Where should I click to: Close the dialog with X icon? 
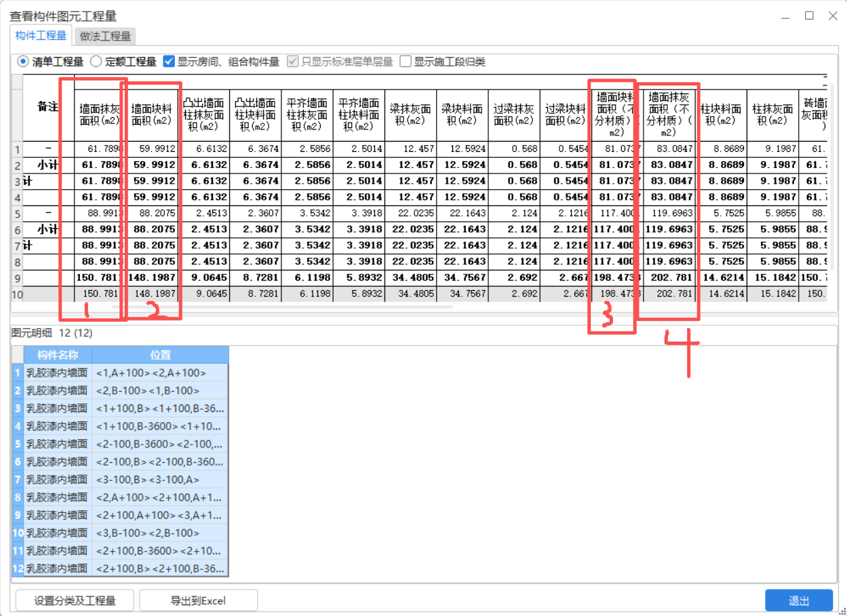(x=833, y=16)
